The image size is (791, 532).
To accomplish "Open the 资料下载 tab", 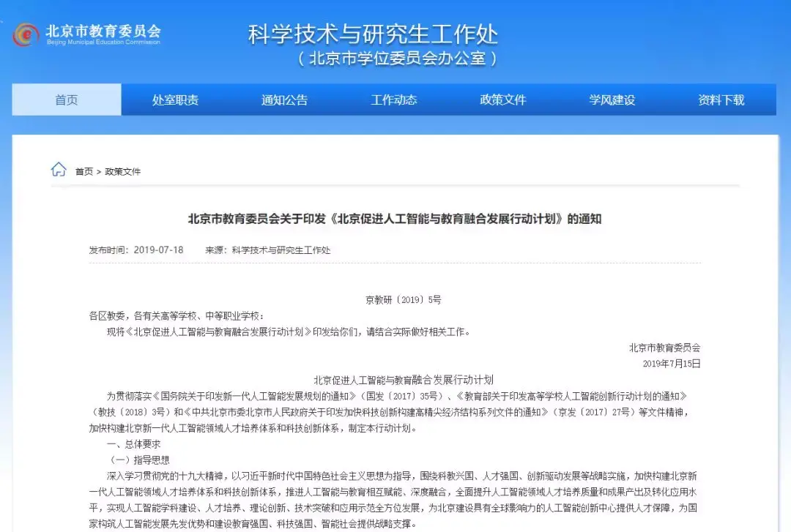I will pos(721,100).
